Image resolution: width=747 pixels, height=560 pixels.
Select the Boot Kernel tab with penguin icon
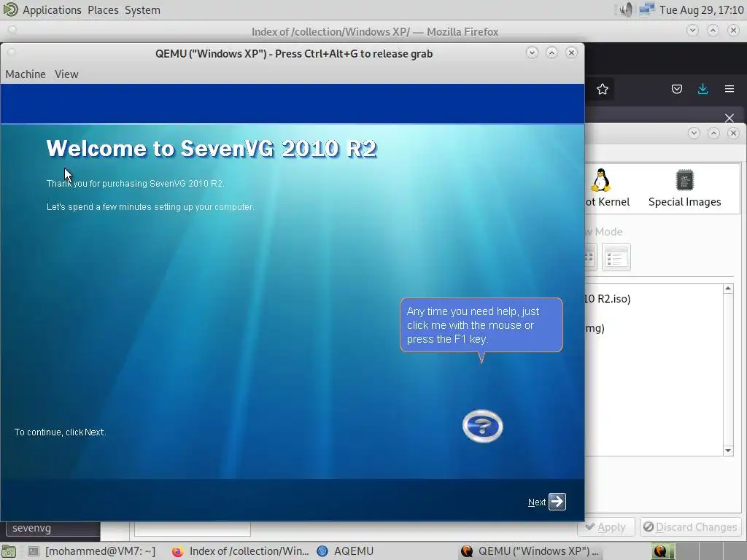607,188
